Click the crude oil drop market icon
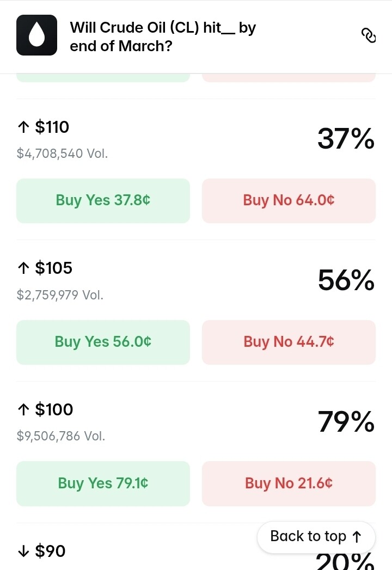The height and width of the screenshot is (570, 392). 36,35
